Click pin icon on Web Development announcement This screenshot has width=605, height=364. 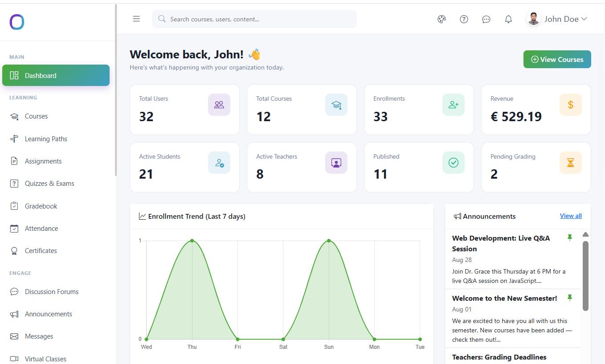(569, 238)
